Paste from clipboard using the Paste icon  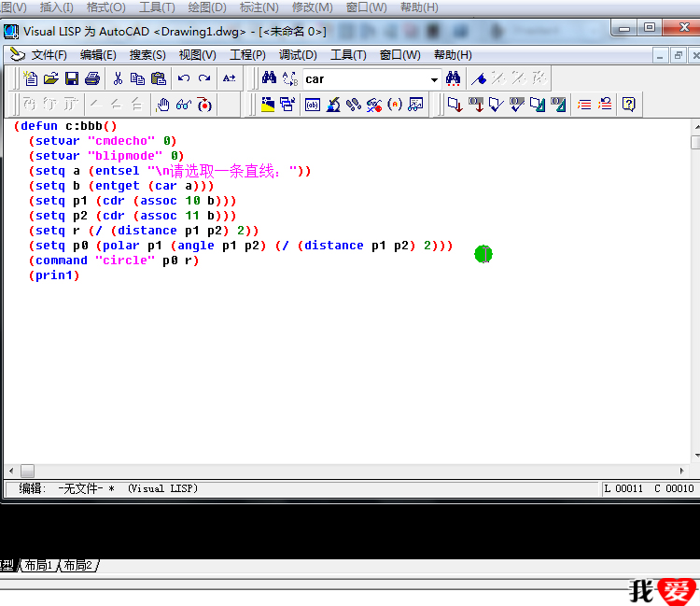click(159, 78)
